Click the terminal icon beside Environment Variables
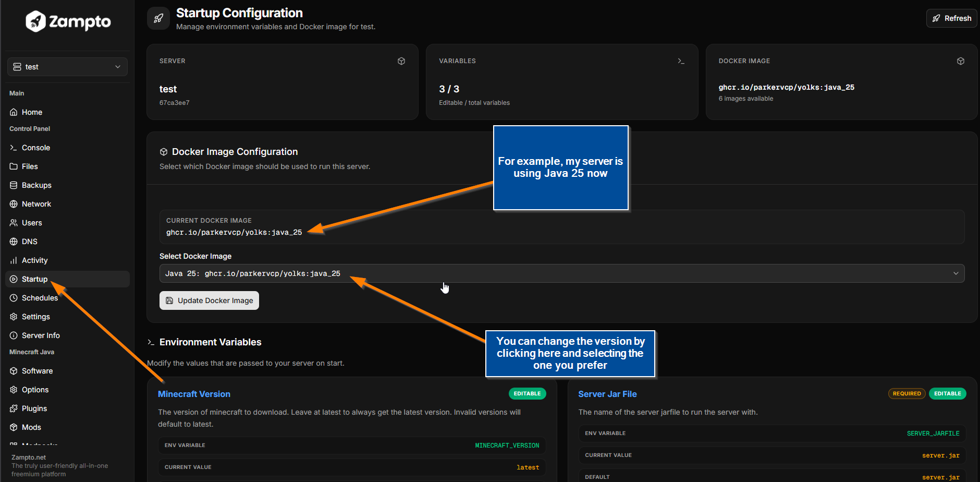Screen dimensions: 980x482 (x=151, y=342)
